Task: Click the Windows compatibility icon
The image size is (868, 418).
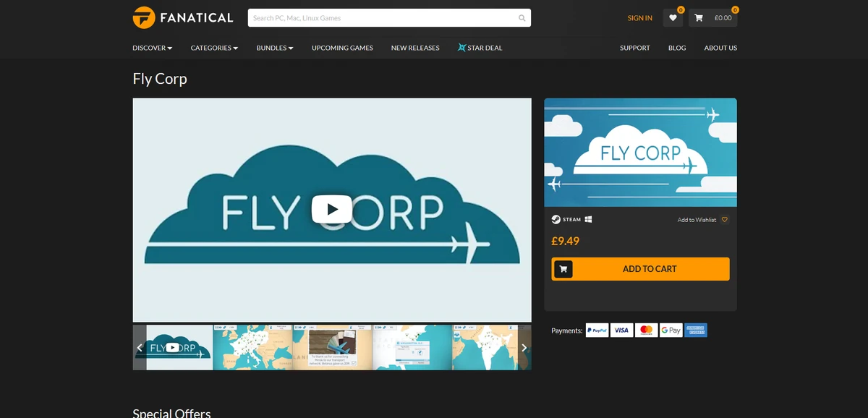Action: click(587, 219)
